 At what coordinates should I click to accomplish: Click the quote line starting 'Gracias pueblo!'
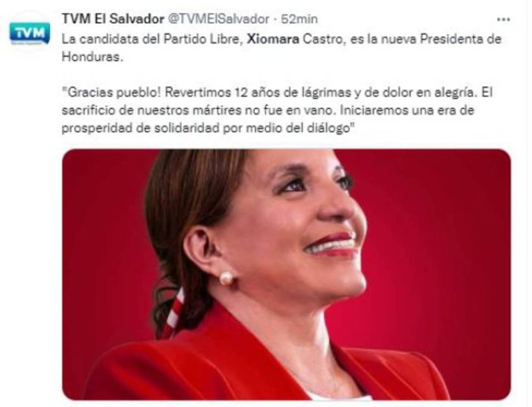coord(277,93)
